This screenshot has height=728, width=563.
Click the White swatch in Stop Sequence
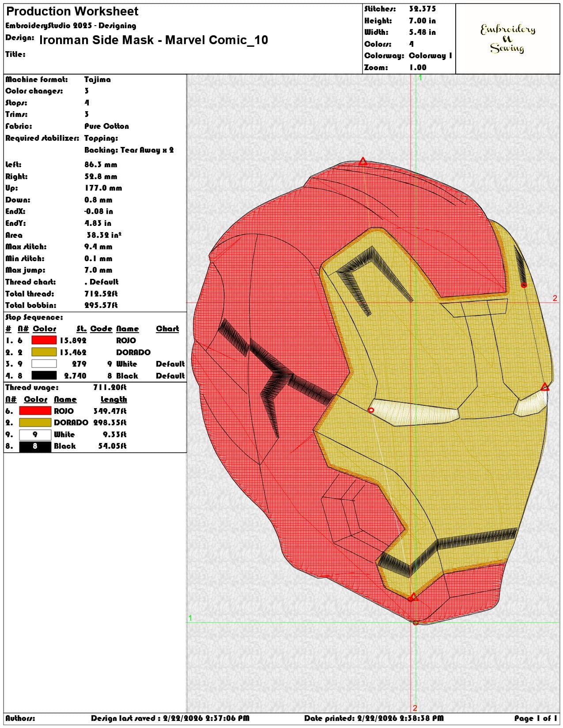click(x=44, y=364)
